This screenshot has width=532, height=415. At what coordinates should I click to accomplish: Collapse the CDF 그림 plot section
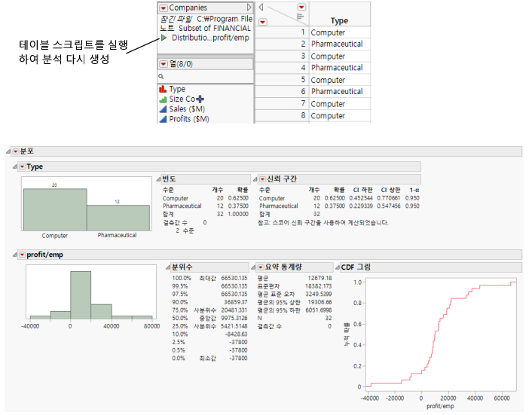(338, 267)
